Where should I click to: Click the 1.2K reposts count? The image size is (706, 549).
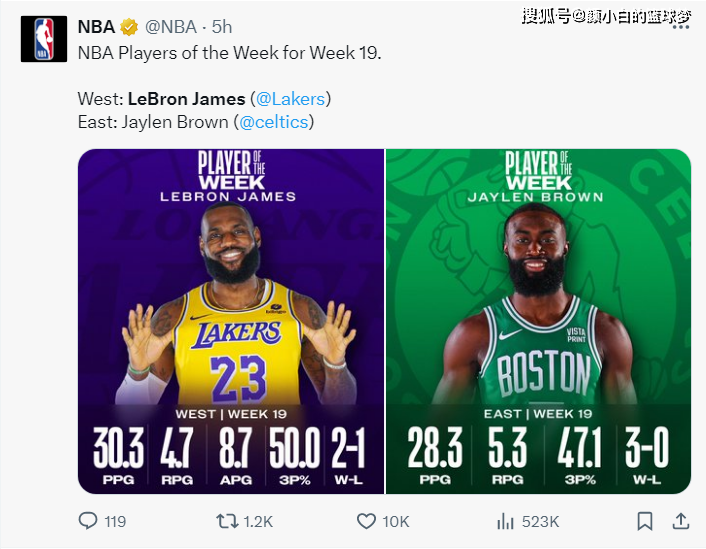(259, 521)
